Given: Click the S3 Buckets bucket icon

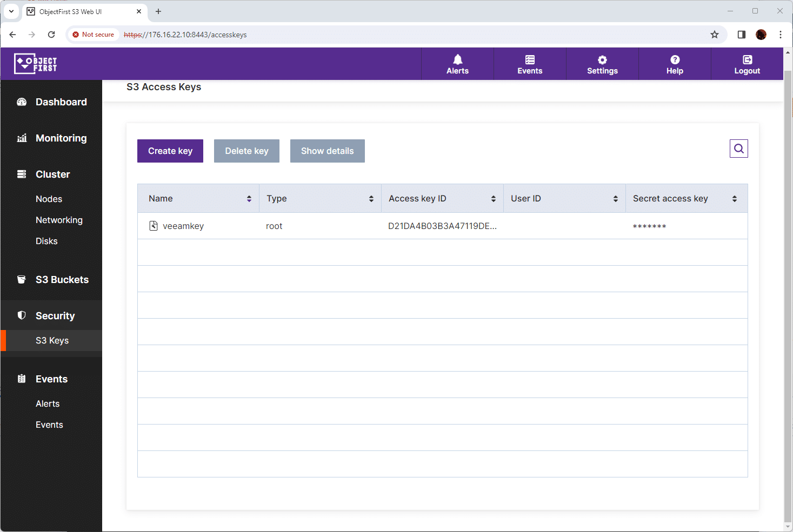Looking at the screenshot, I should (x=22, y=280).
